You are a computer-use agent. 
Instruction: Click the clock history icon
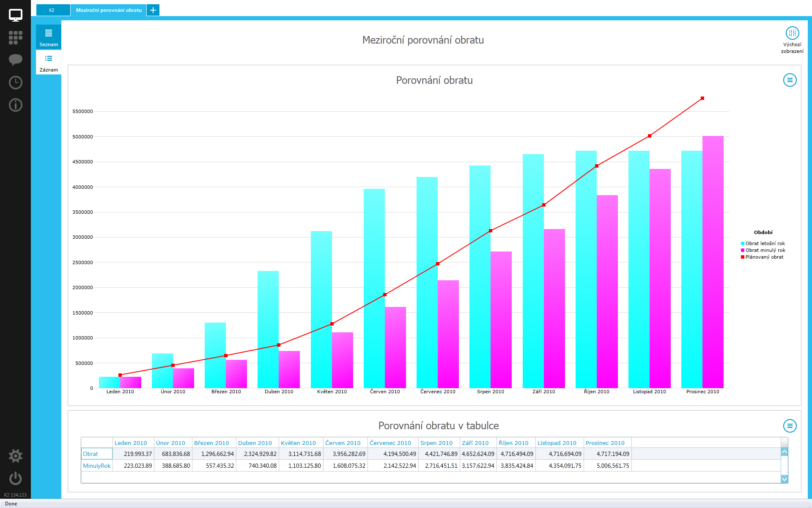(x=15, y=83)
